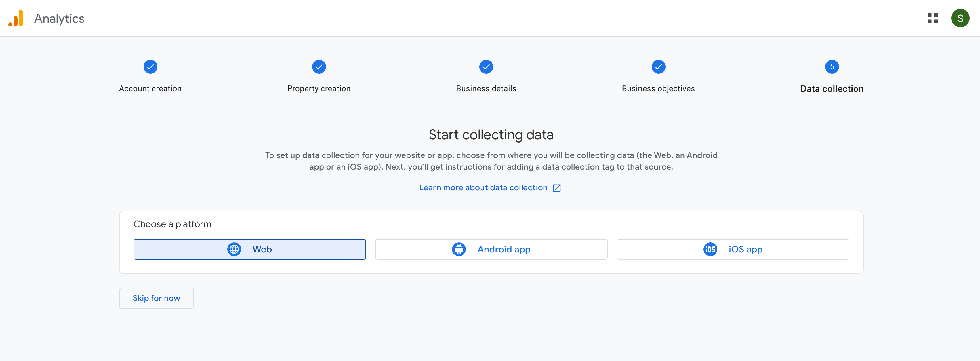Click the Business objectives step label
This screenshot has width=980, height=361.
(x=658, y=88)
